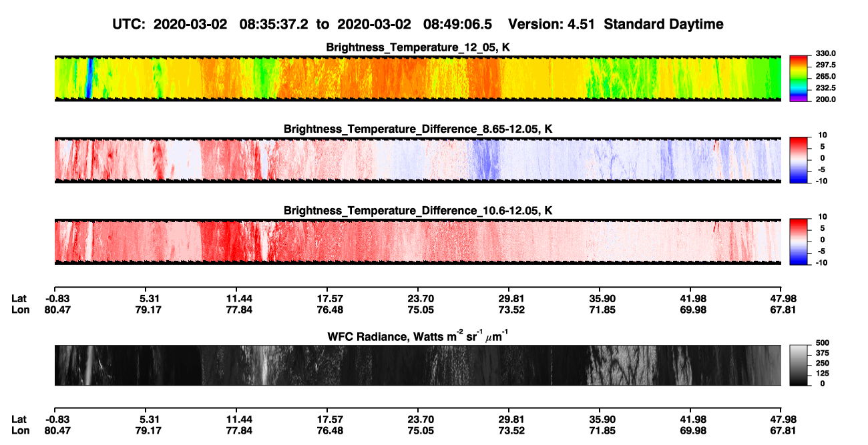Screen dimensions: 868x445
Task: Click the -10 label on the 8.65-12.05 colorbar
Action: point(823,181)
